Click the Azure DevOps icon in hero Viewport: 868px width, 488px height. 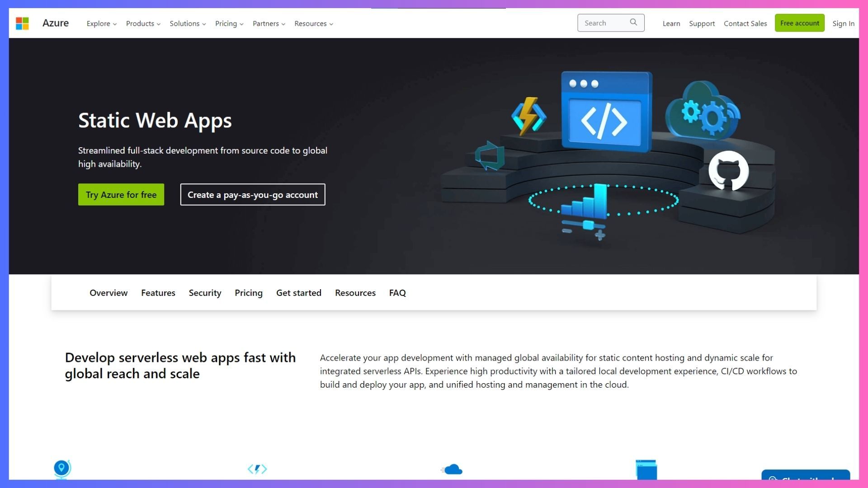490,156
